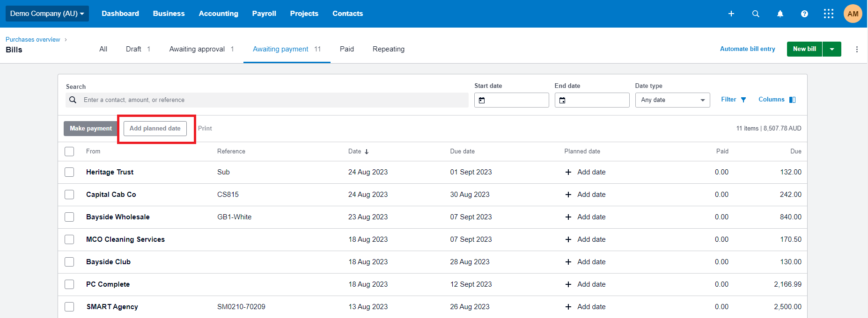868x318 pixels.
Task: Open the Demo Company (AU) organisation dropdown
Action: coord(47,14)
